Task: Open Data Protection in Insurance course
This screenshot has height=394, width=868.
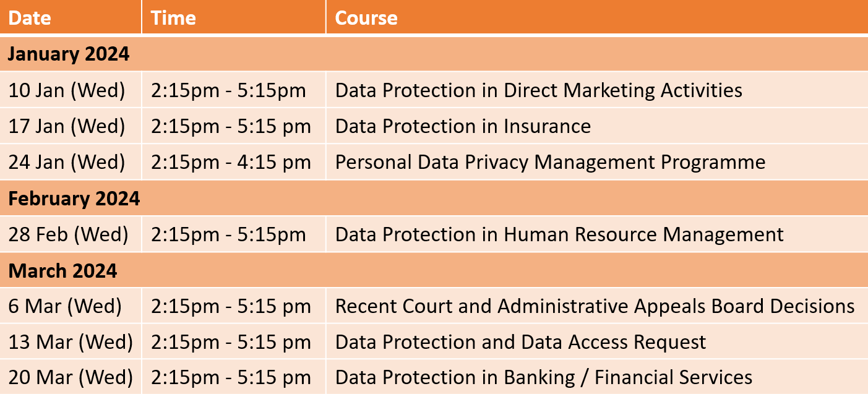Action: (x=463, y=126)
